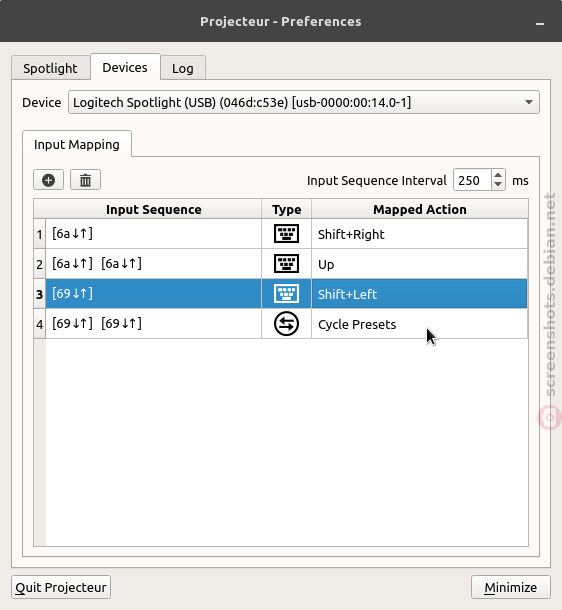Image resolution: width=562 pixels, height=610 pixels.
Task: Open the Log tab
Action: click(183, 68)
